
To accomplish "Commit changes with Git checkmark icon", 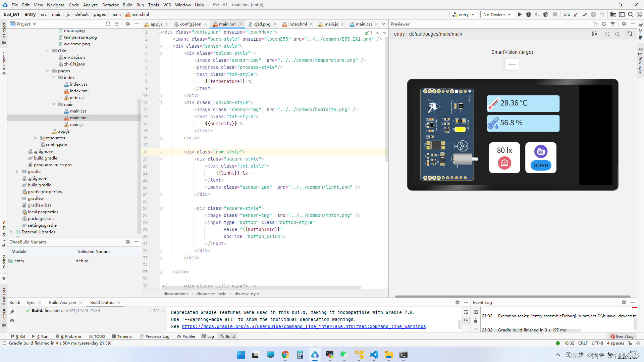I will tap(585, 14).
